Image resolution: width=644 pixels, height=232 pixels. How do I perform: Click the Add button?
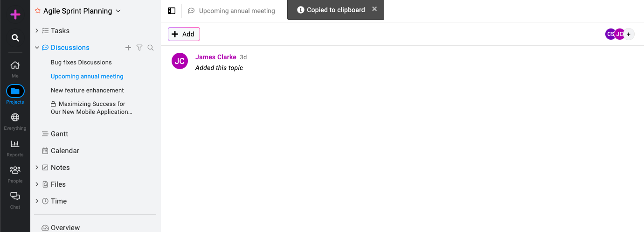pos(184,34)
